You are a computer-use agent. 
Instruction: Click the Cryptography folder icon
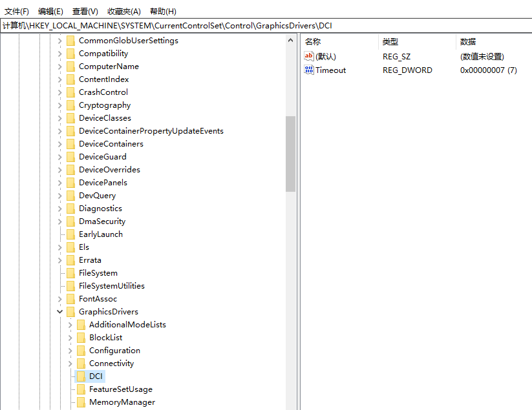[70, 105]
